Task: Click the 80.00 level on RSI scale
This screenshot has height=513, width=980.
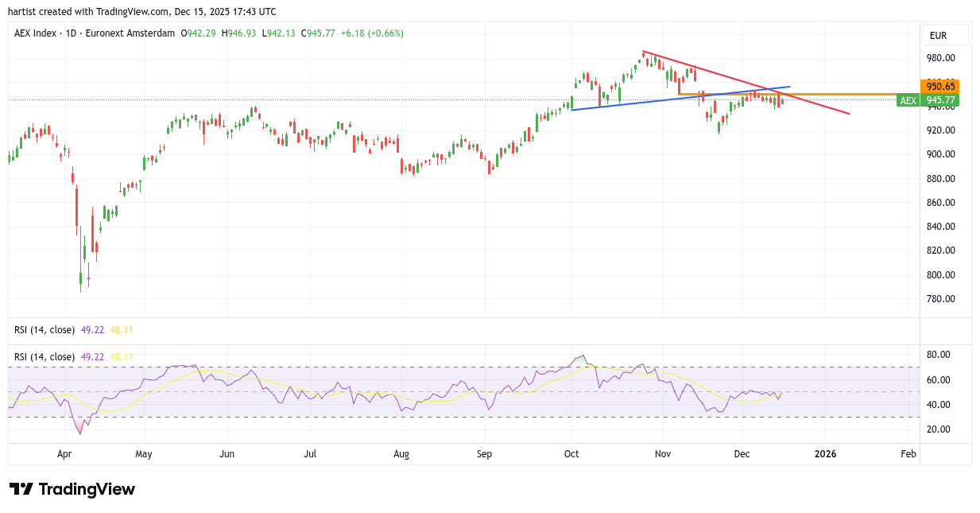Action: click(939, 355)
